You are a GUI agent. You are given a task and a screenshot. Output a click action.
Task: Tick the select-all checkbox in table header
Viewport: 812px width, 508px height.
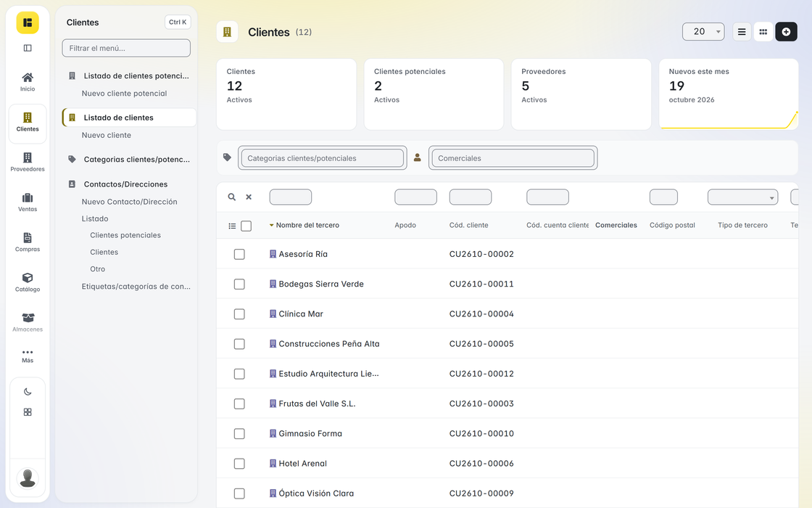[x=246, y=226]
